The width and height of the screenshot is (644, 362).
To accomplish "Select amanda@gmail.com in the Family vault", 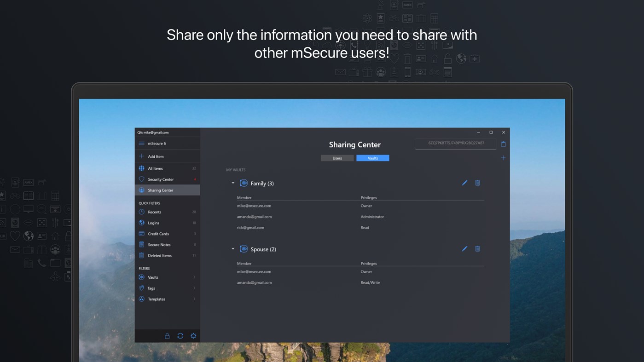I will [x=254, y=217].
